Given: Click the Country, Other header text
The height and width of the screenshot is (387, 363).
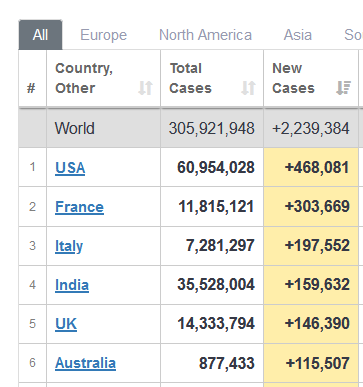Looking at the screenshot, I should [84, 78].
